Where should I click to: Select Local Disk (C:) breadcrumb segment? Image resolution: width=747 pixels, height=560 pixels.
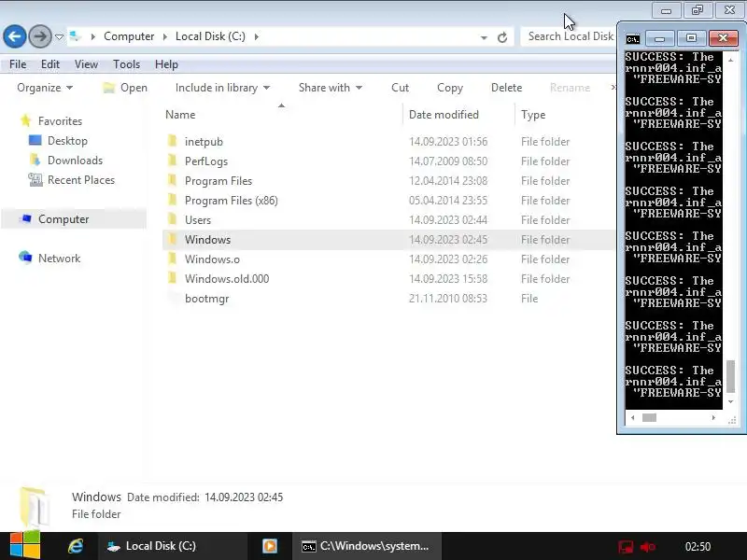[x=210, y=36]
